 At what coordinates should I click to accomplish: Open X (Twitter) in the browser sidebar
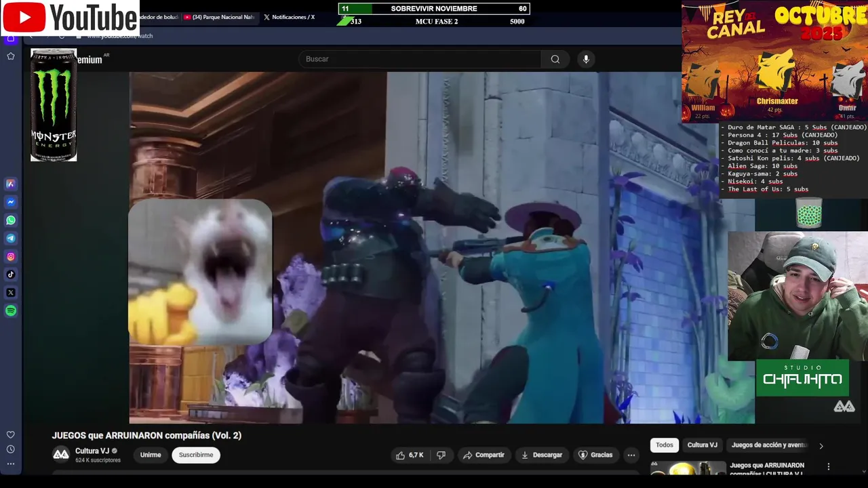[x=11, y=293]
